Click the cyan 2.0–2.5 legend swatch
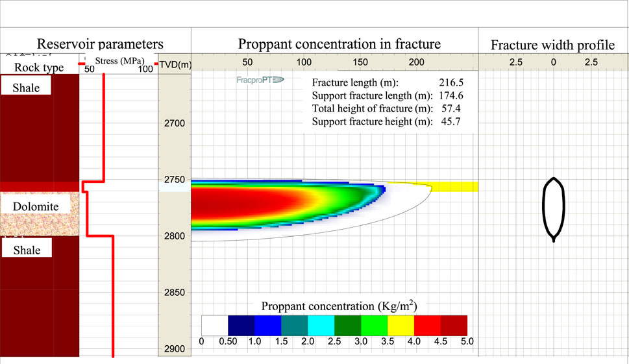The width and height of the screenshot is (629, 364). click(x=321, y=326)
